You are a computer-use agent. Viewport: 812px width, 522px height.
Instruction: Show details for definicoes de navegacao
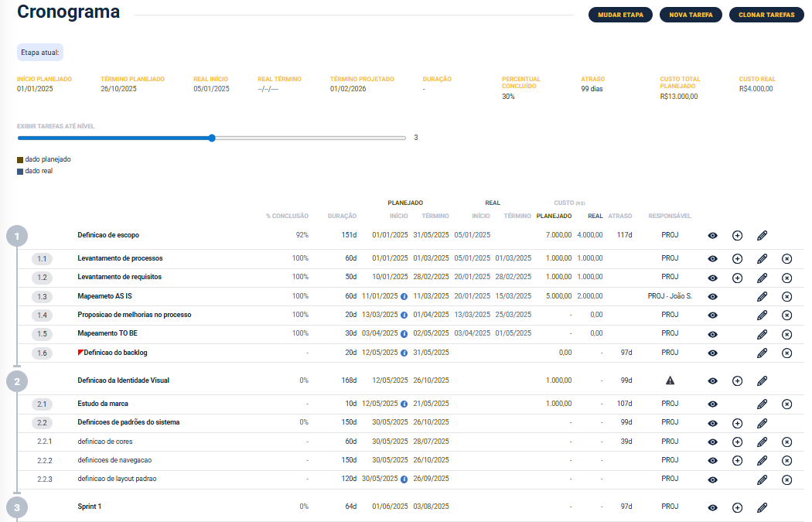(712, 461)
